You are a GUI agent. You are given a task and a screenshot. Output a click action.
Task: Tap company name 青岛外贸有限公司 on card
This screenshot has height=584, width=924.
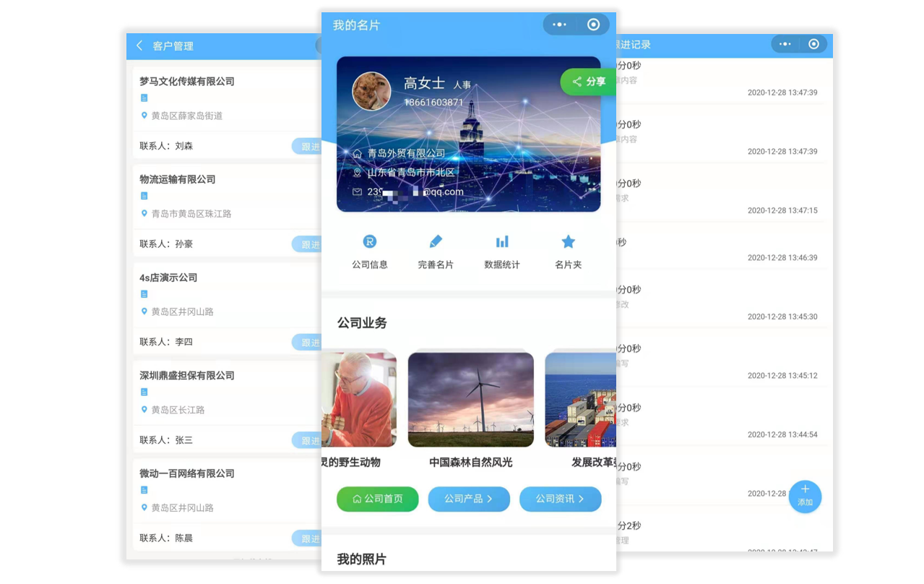pyautogui.click(x=407, y=153)
